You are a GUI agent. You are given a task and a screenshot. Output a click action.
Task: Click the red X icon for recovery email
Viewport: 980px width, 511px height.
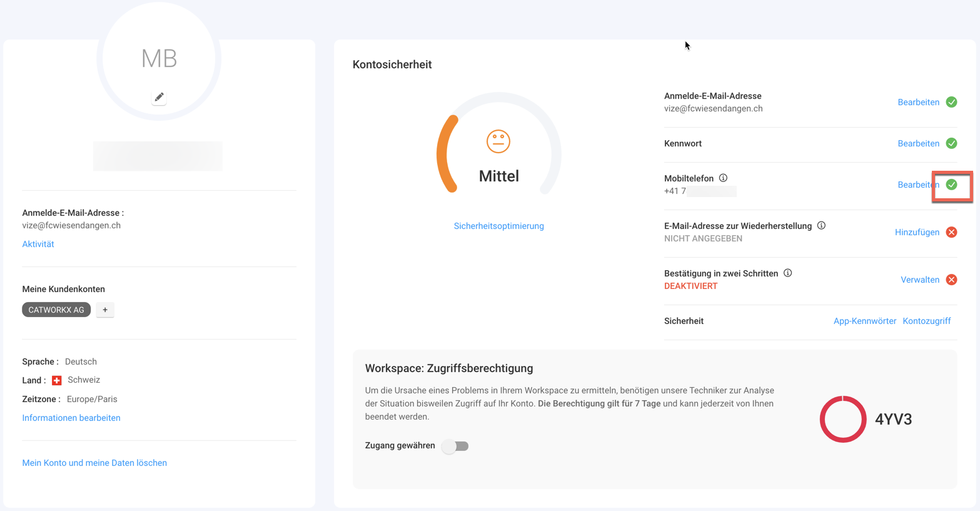(951, 232)
